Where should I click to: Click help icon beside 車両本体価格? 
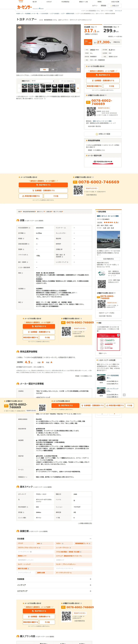118,27
